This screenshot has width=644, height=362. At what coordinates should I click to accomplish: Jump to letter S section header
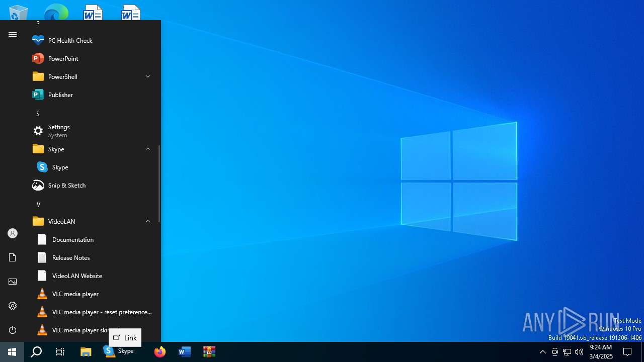tap(38, 114)
